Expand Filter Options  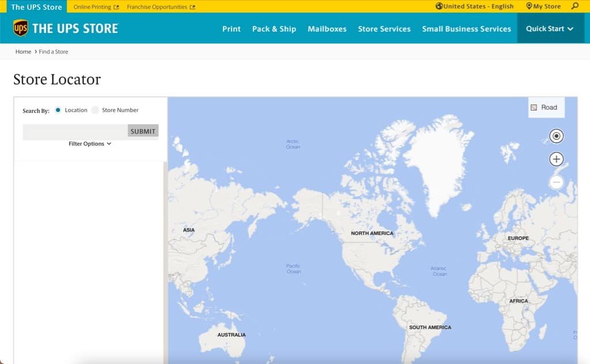click(x=90, y=143)
